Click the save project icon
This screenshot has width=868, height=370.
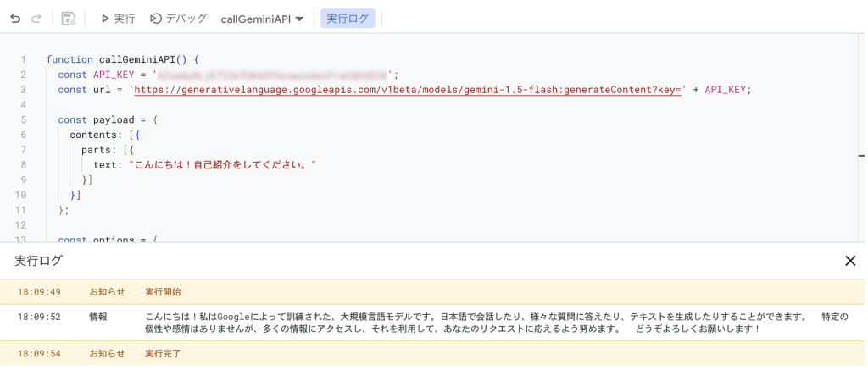(69, 18)
